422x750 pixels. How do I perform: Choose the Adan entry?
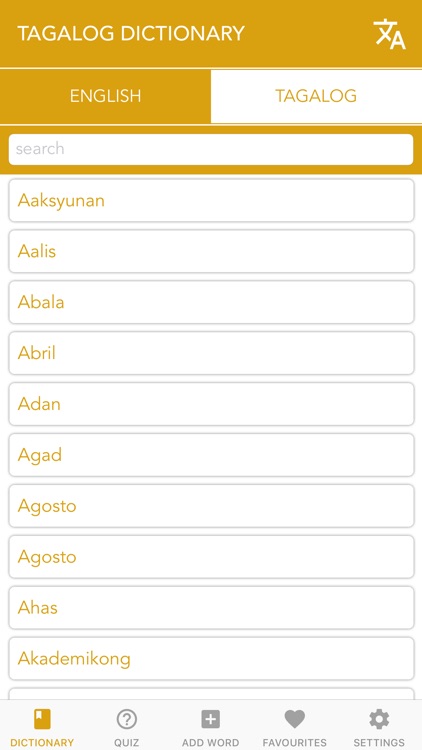click(211, 404)
